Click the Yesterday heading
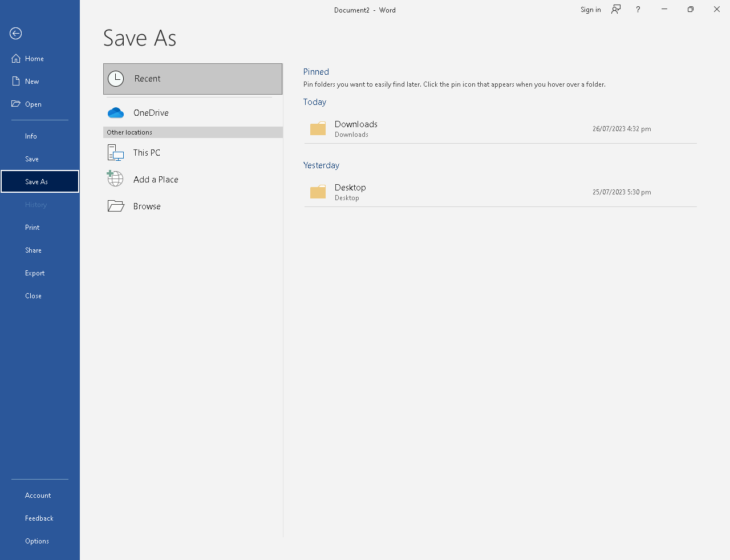730x560 pixels. (321, 165)
